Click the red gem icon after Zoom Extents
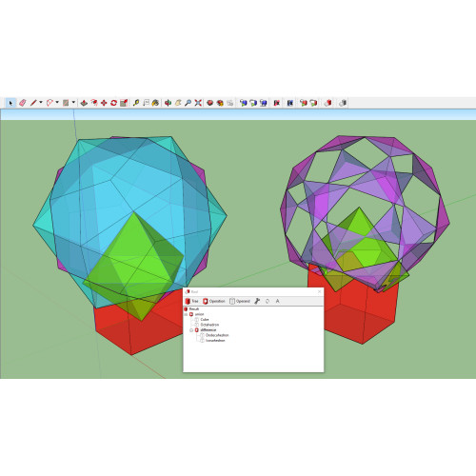 coord(209,103)
